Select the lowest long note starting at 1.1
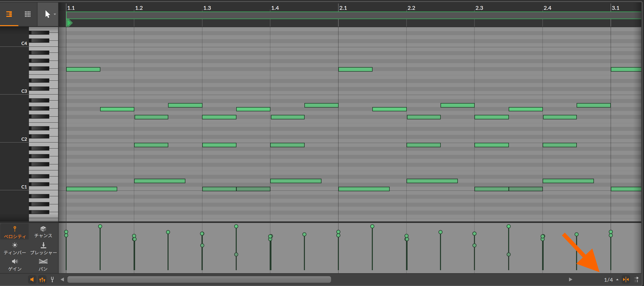 92,189
